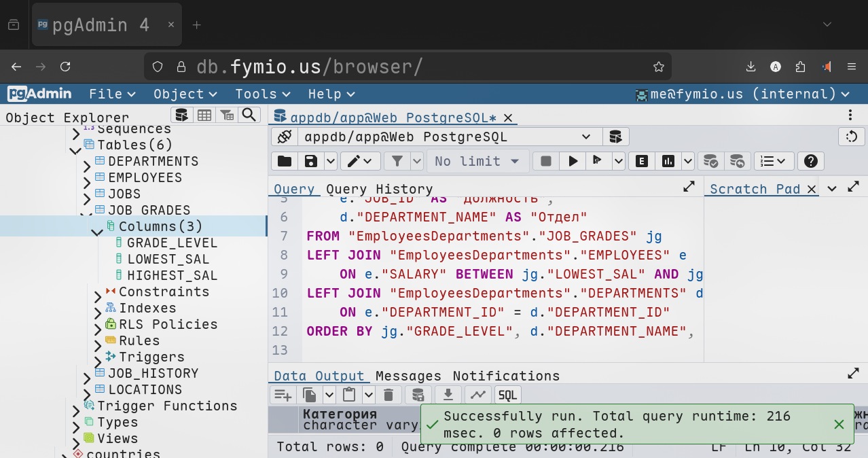
Task: Switch to the Messages tab
Action: pos(408,376)
